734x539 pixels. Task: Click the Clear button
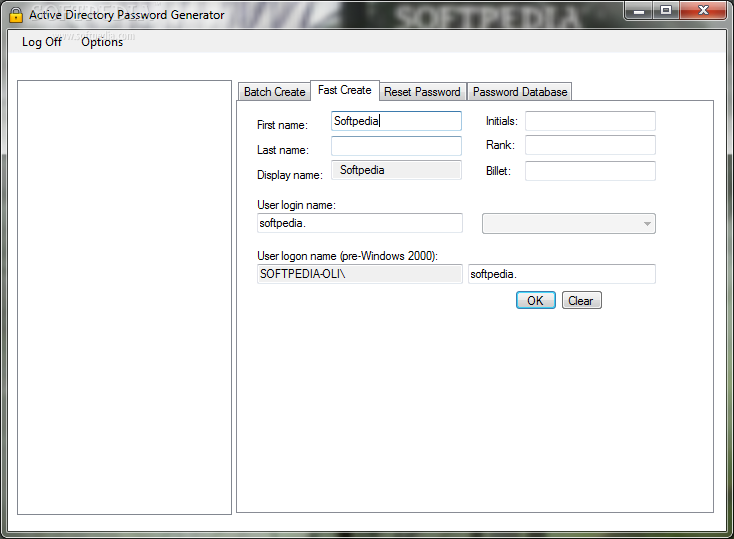[x=581, y=300]
